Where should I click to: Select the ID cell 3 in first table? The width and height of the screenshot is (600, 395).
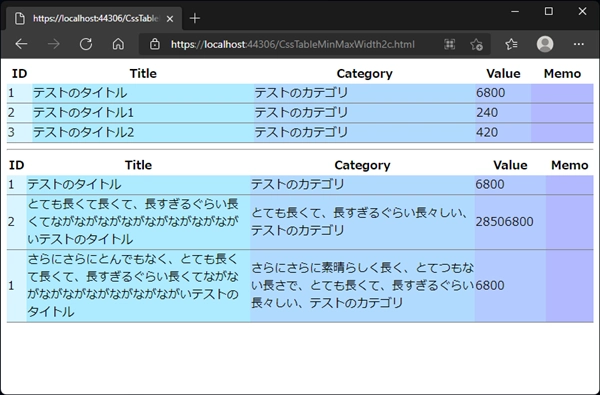(x=20, y=132)
